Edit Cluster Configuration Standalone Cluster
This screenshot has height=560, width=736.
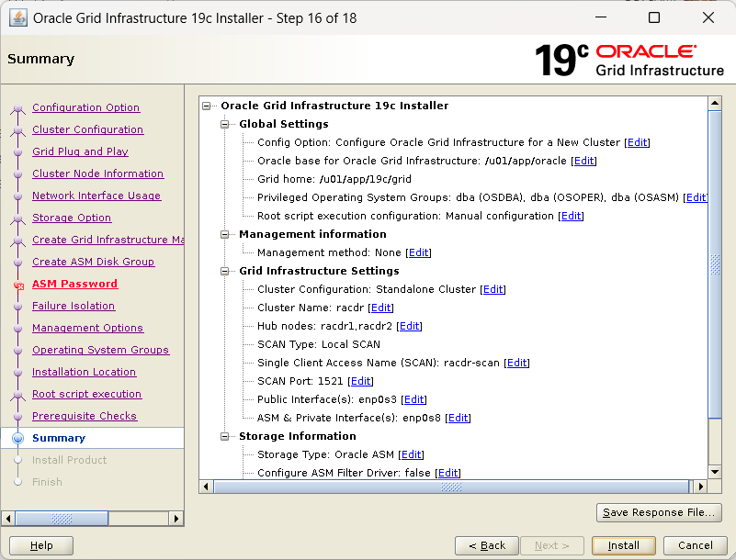[493, 289]
